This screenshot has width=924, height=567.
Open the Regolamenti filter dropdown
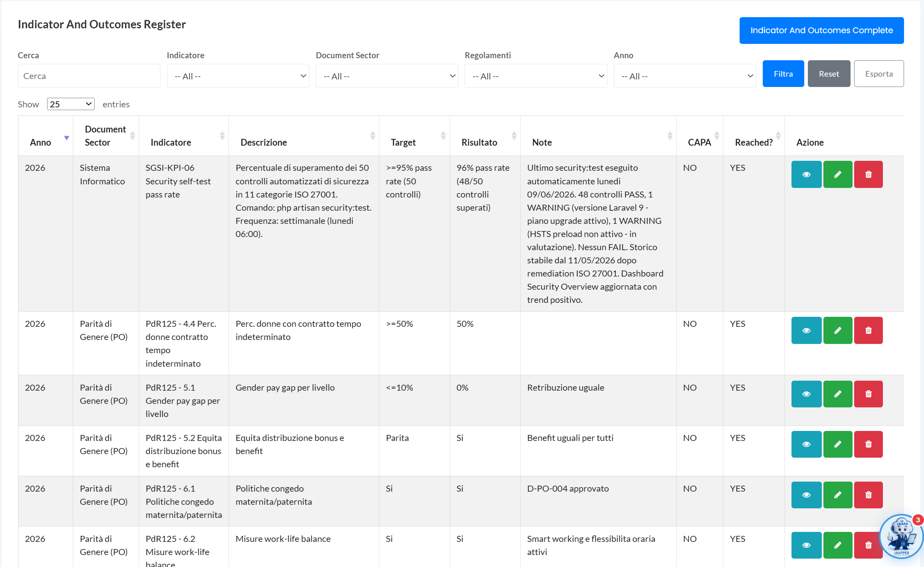pyautogui.click(x=536, y=76)
